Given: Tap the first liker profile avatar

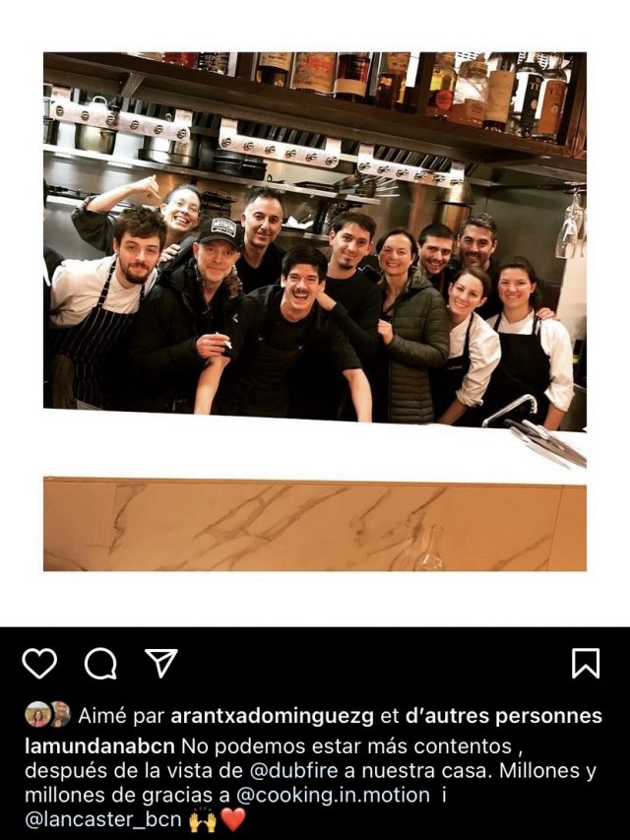Looking at the screenshot, I should pyautogui.click(x=36, y=714).
